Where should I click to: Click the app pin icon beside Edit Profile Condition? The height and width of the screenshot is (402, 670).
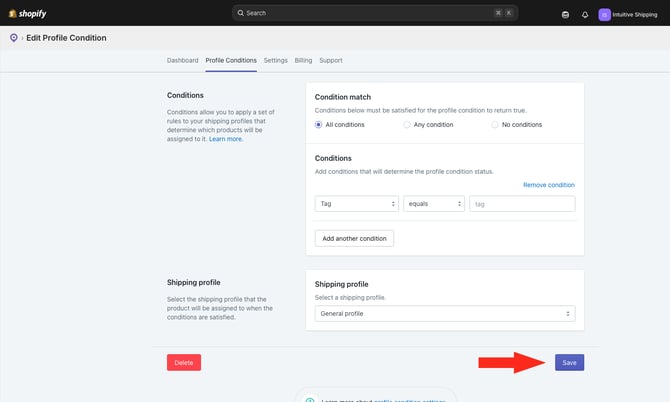(x=14, y=38)
